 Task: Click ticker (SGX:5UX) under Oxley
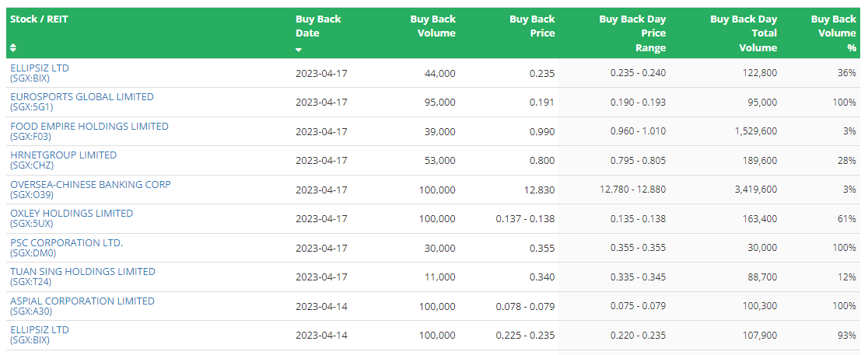click(x=32, y=224)
